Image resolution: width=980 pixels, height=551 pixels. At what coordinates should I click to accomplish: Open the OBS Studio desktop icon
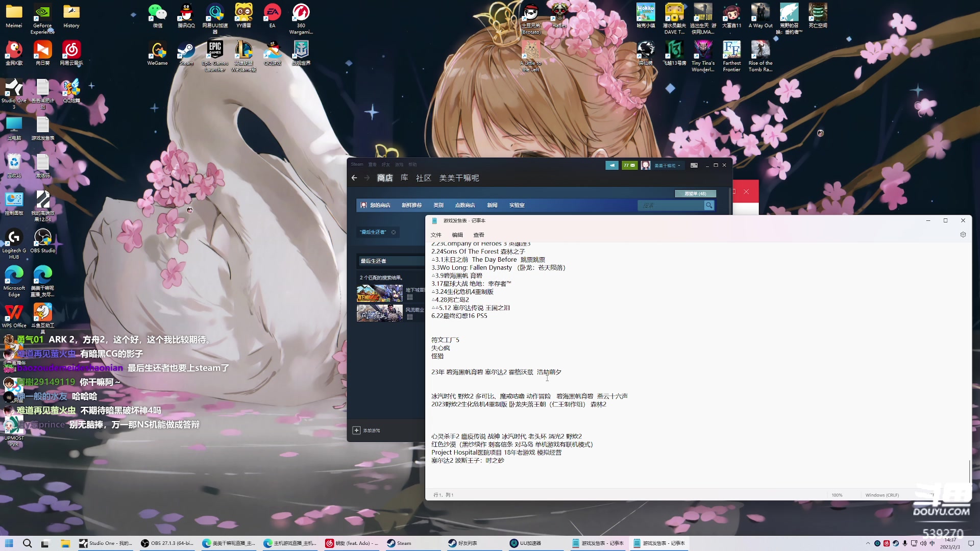click(42, 240)
